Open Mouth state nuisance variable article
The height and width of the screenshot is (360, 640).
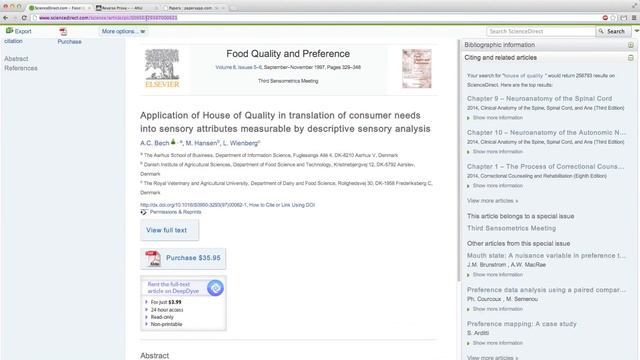point(546,256)
